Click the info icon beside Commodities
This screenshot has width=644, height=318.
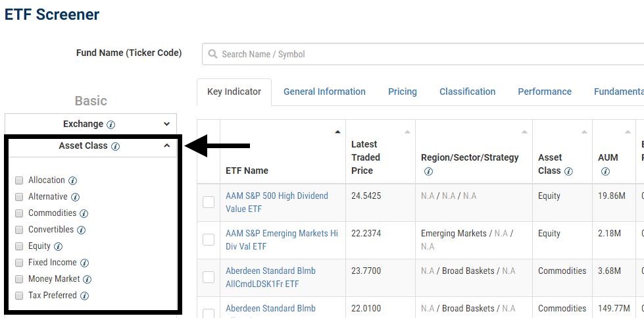[84, 213]
